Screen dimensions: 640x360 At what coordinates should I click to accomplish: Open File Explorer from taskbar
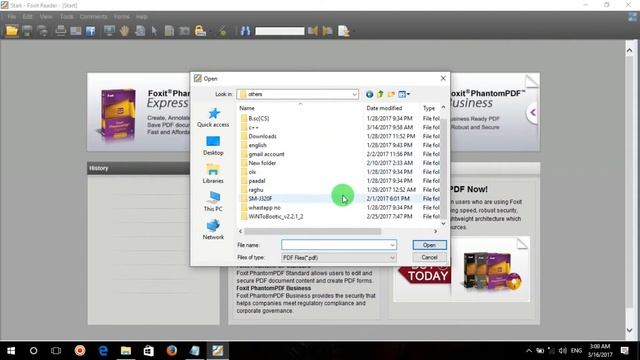click(x=126, y=351)
